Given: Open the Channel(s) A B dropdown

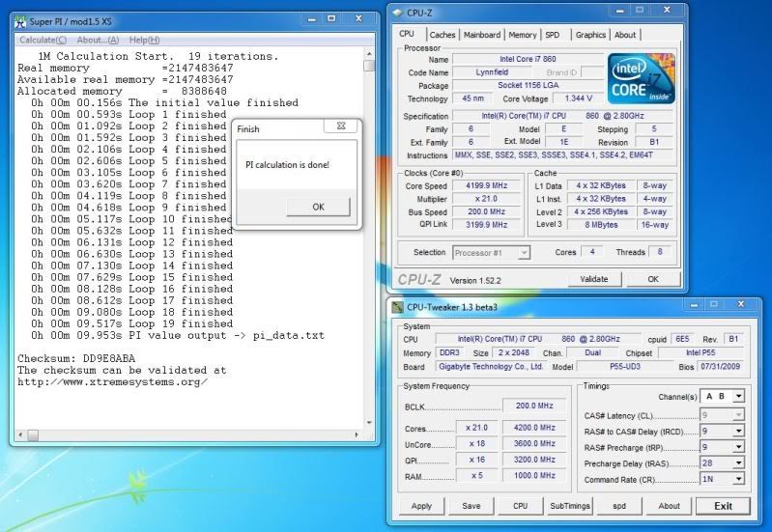Looking at the screenshot, I should pos(723,396).
